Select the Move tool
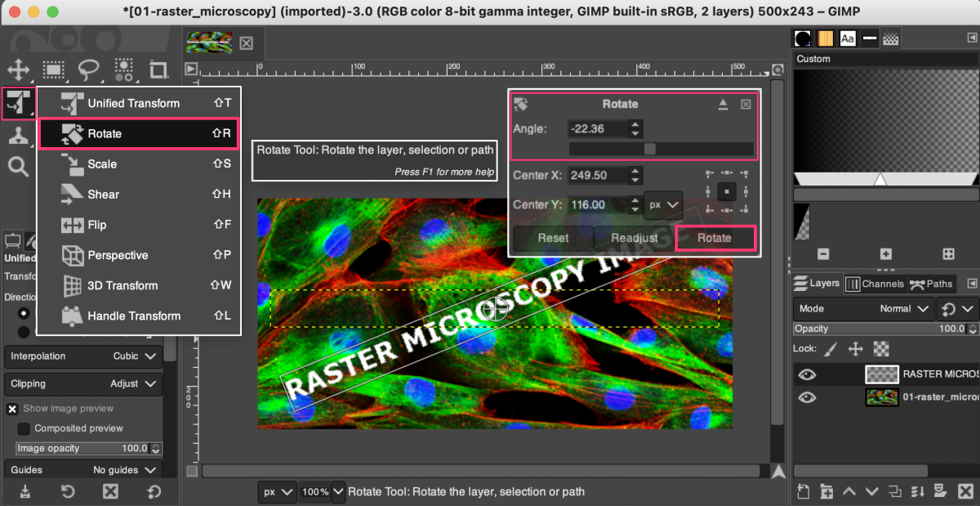Screen dimensions: 980x506 pos(18,69)
